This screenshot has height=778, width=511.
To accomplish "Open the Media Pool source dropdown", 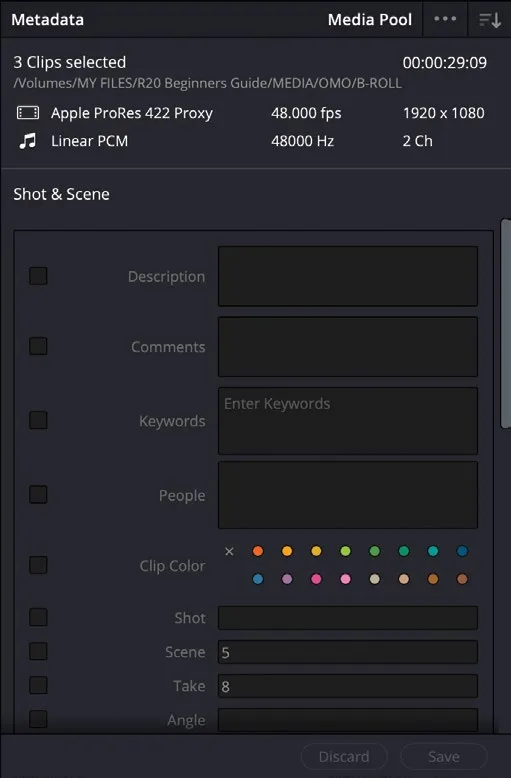I will click(x=370, y=19).
